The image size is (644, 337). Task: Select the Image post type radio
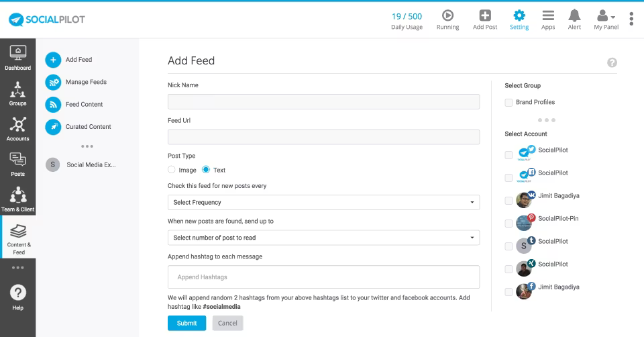point(172,170)
